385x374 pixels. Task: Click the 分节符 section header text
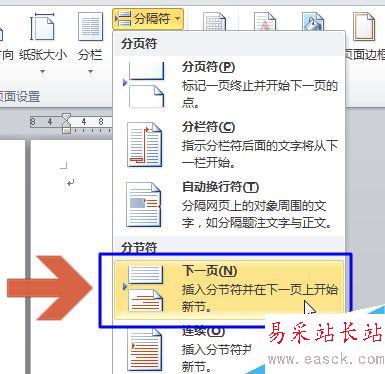coord(139,248)
